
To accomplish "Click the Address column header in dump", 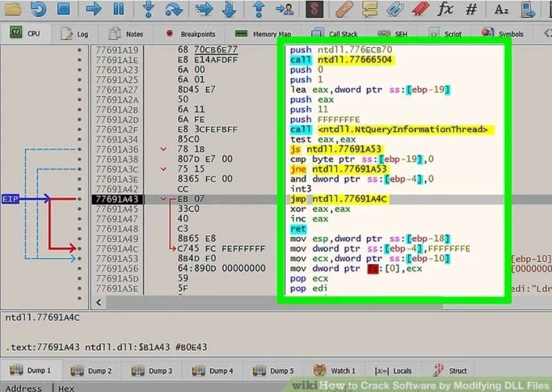I will pos(23,388).
